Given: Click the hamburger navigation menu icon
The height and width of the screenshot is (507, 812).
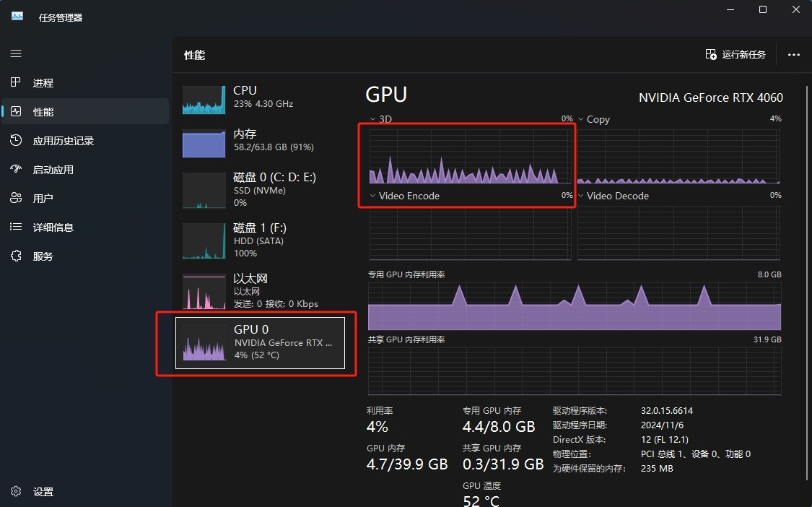Looking at the screenshot, I should 15,53.
